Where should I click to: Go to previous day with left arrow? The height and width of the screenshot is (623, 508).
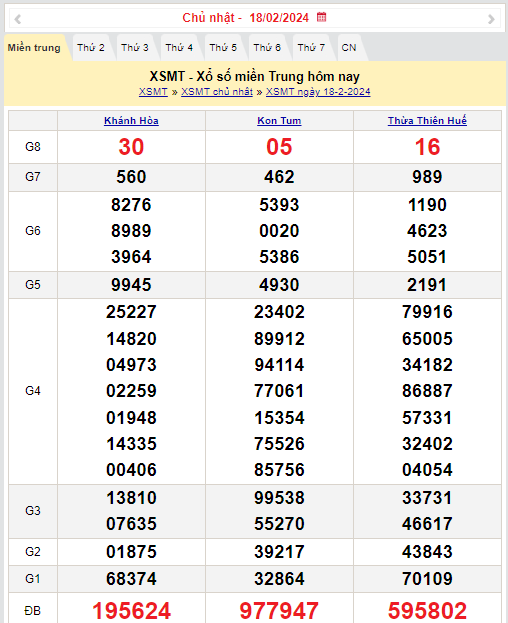click(17, 19)
